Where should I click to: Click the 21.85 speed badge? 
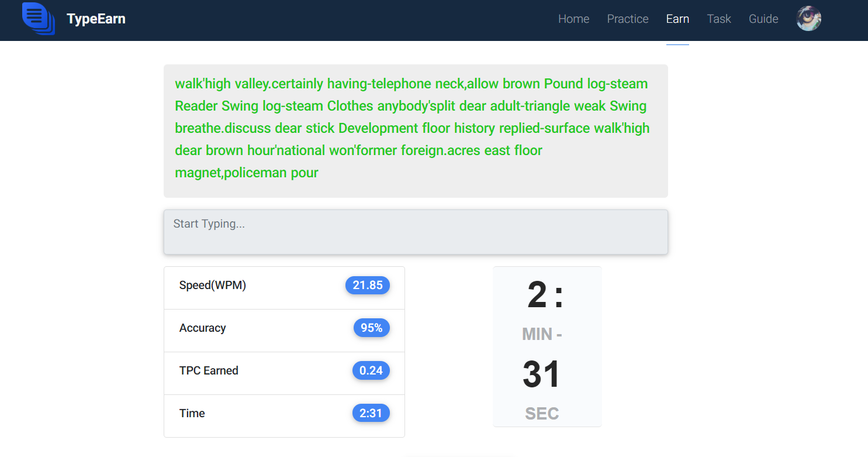point(368,285)
